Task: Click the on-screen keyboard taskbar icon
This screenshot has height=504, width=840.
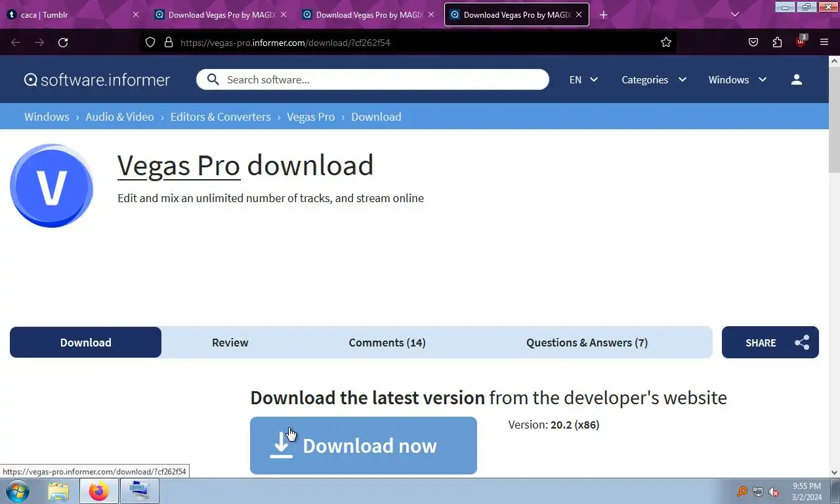Action: [x=139, y=491]
